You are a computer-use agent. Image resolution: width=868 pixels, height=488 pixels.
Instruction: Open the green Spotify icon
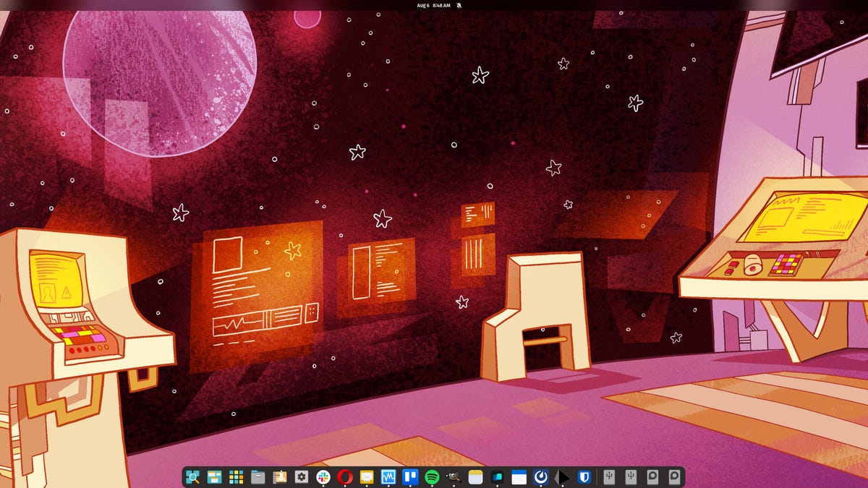pyautogui.click(x=432, y=477)
